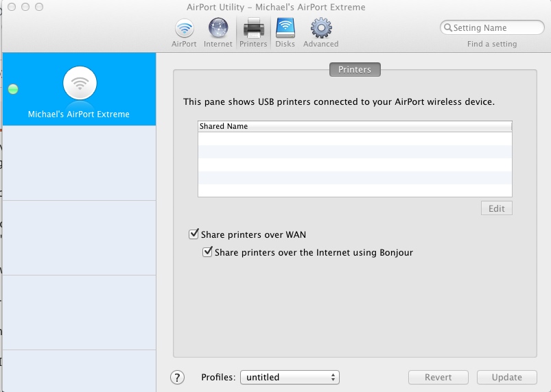Open the Internet globe pane
The height and width of the screenshot is (392, 551).
218,33
